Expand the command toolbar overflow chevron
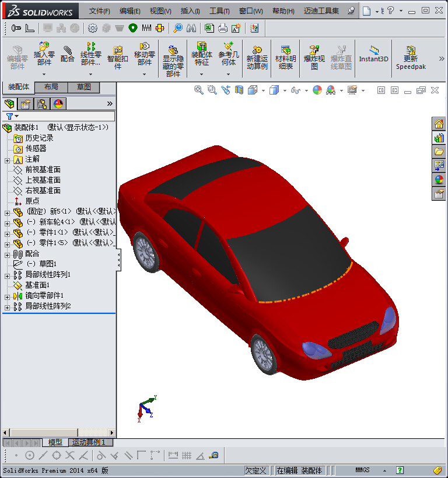Screen dimensions: 448x478 point(442,58)
